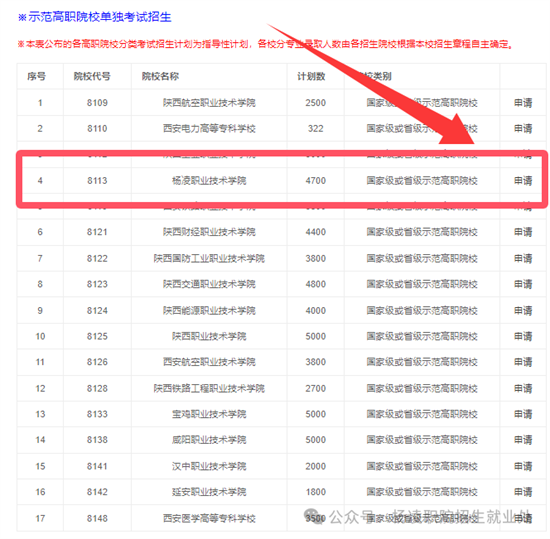Viewport: 550px width, 539px height.
Task: Click the 院校代号 column header
Action: [92, 76]
